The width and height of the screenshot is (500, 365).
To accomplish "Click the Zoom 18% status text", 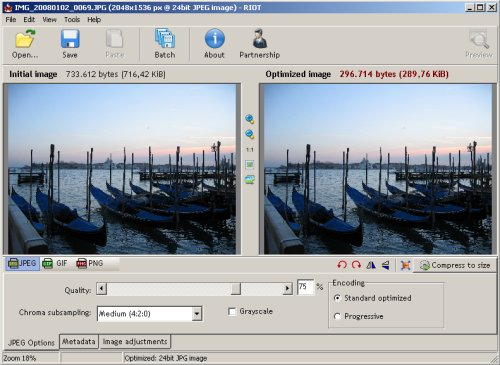I will [x=20, y=358].
